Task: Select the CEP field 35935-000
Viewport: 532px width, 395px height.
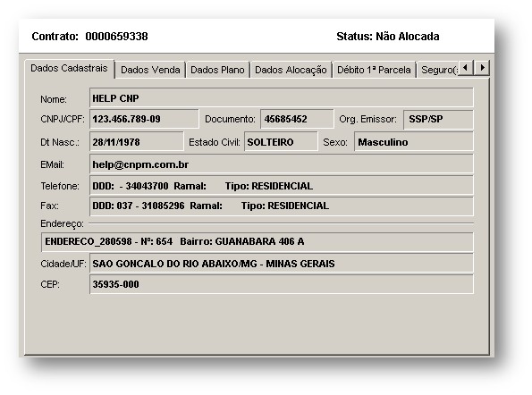Action: click(282, 284)
